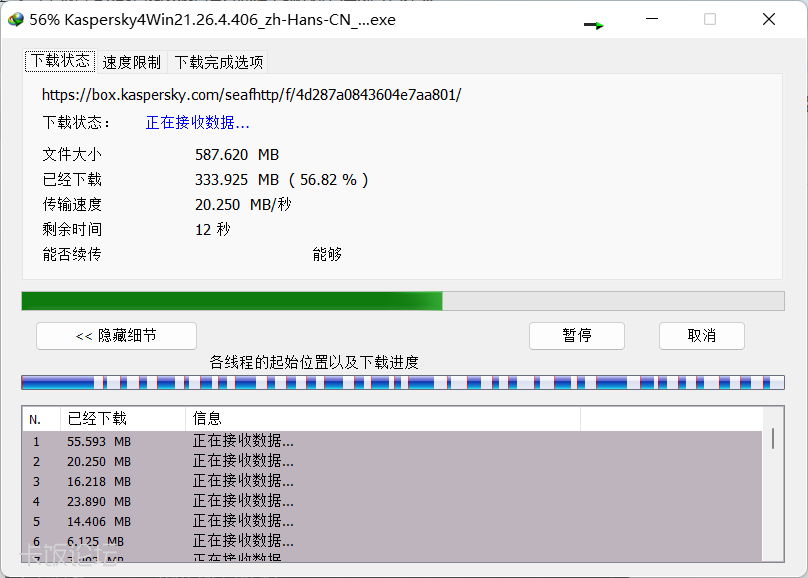This screenshot has height=578, width=808.
Task: Cancel the download with 取消
Action: tap(701, 336)
